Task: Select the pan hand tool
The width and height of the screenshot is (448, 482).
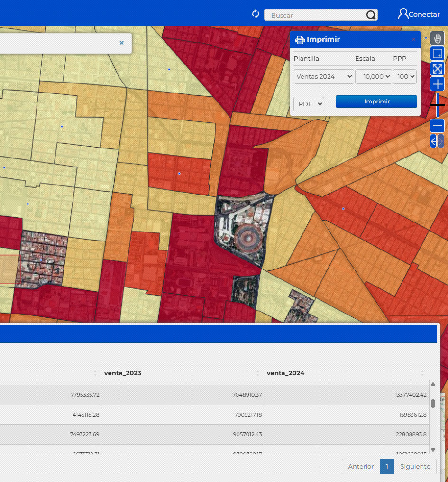Action: tap(437, 38)
